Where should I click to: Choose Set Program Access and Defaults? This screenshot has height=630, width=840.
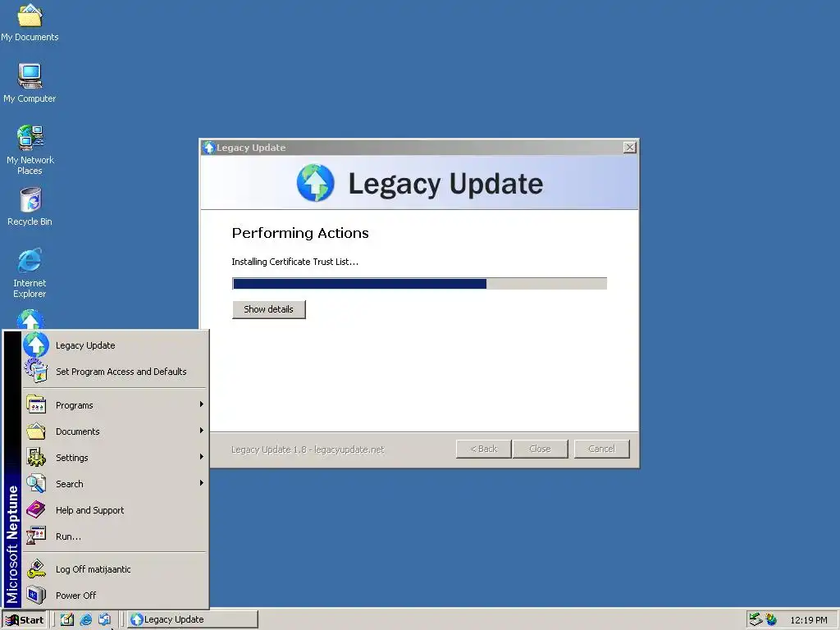(x=115, y=372)
